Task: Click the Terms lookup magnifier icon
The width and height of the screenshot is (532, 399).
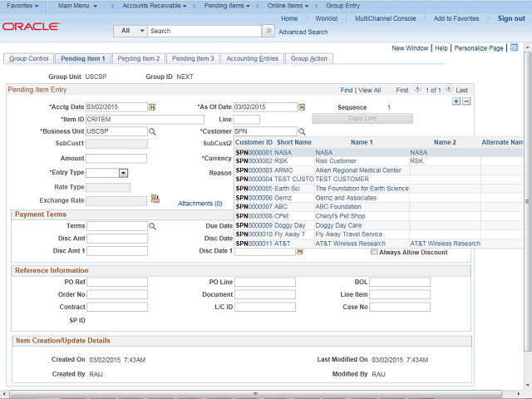Action: click(152, 226)
